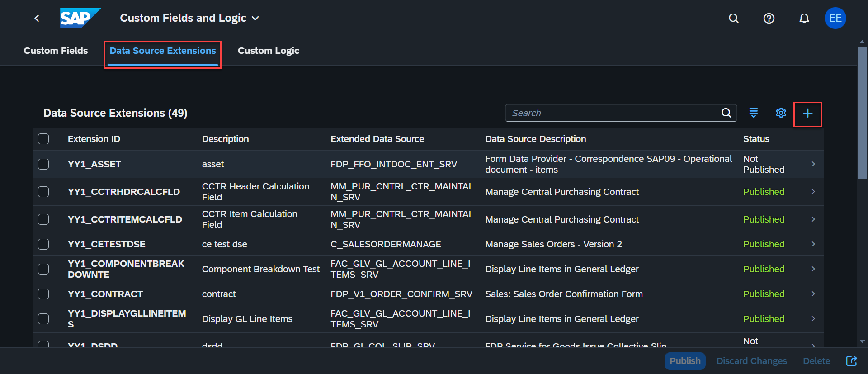Click the YY1_ASSET extension ID text

(x=94, y=164)
